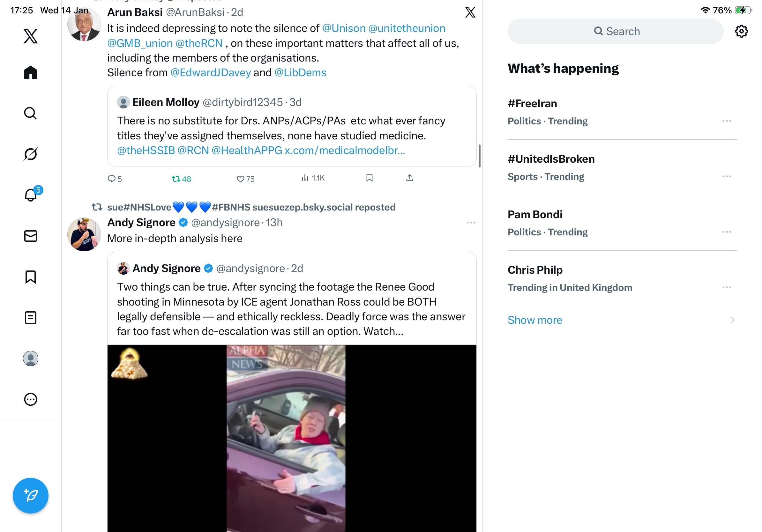Image resolution: width=762 pixels, height=532 pixels.
Task: Click the Search input field
Action: pos(615,32)
